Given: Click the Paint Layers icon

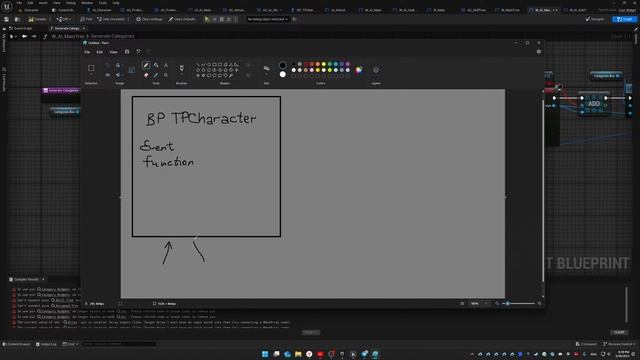Looking at the screenshot, I should (x=376, y=70).
